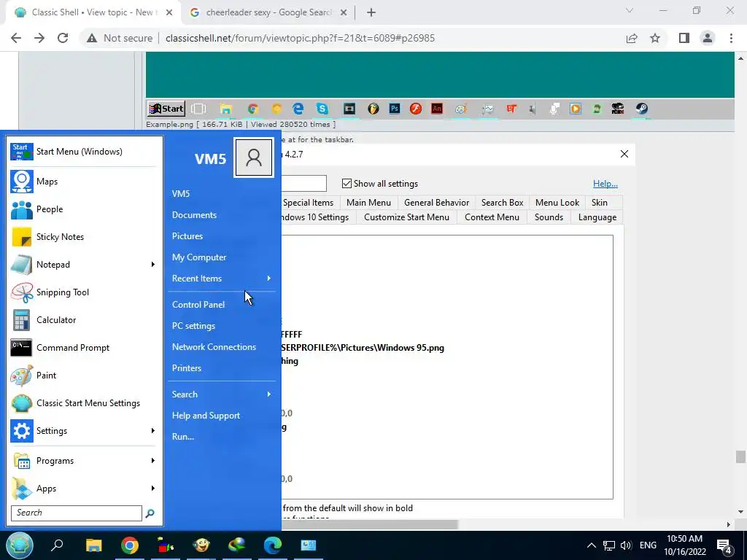Viewport: 747px width, 560px height.
Task: Select the Menu Look tab
Action: coord(557,203)
